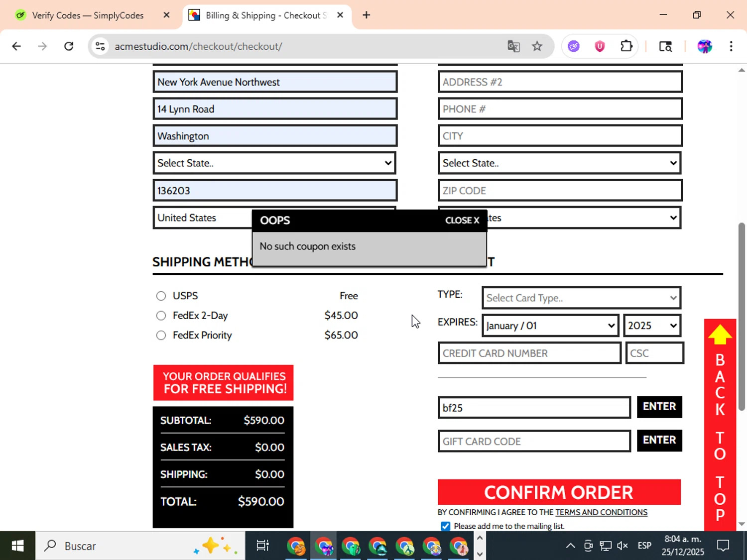Open Chrome three-dot menu
This screenshot has width=747, height=560.
pos(731,46)
